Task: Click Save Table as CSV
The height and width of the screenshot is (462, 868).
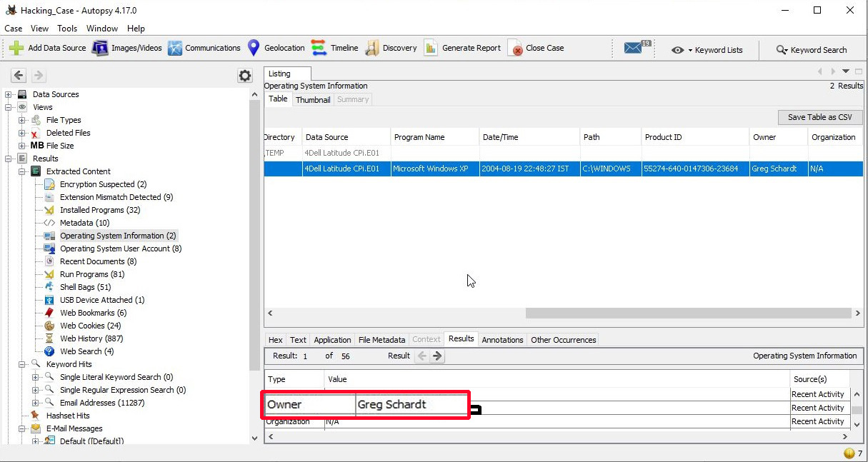Action: coord(820,117)
